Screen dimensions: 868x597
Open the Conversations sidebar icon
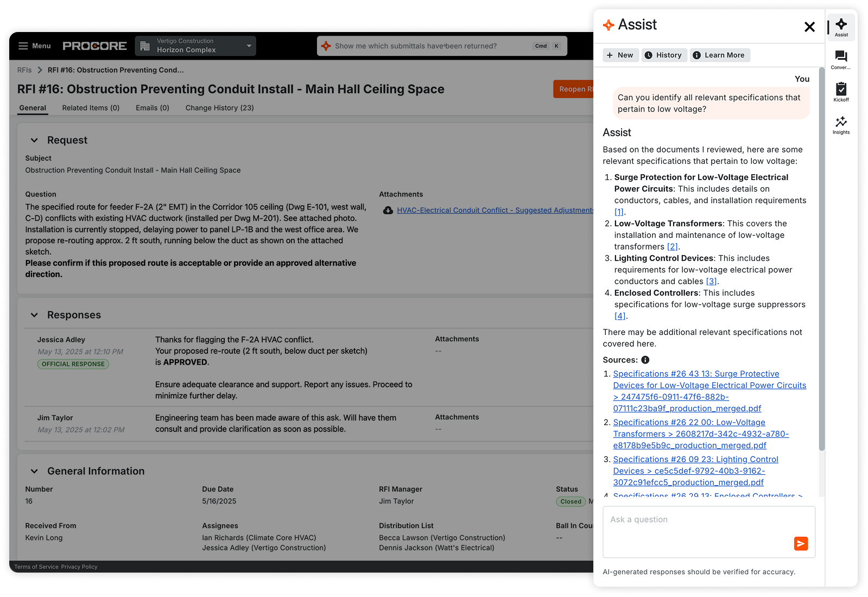[x=841, y=60]
